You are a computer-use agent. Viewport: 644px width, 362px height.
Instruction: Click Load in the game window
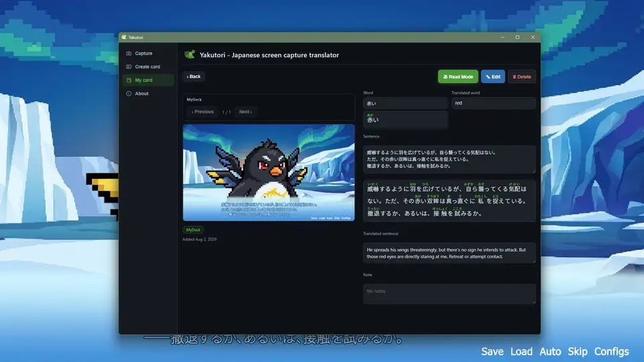tap(521, 352)
